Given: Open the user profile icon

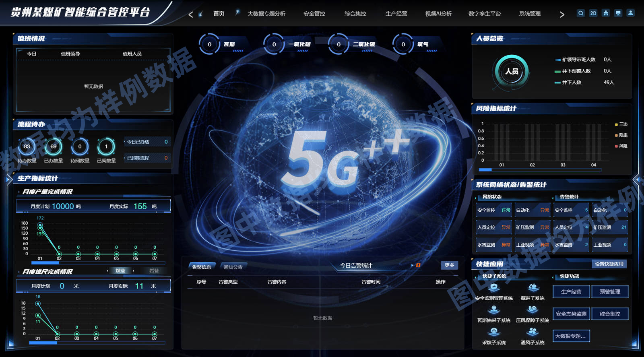Looking at the screenshot, I should click(631, 13).
